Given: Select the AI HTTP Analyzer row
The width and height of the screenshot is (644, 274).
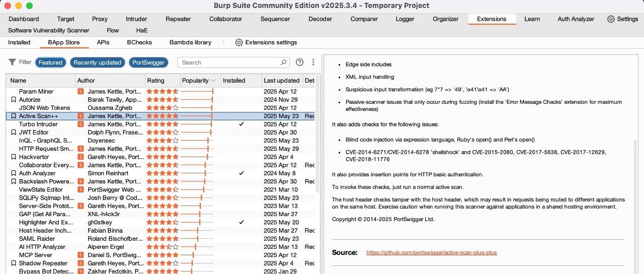Looking at the screenshot, I should pyautogui.click(x=161, y=247).
